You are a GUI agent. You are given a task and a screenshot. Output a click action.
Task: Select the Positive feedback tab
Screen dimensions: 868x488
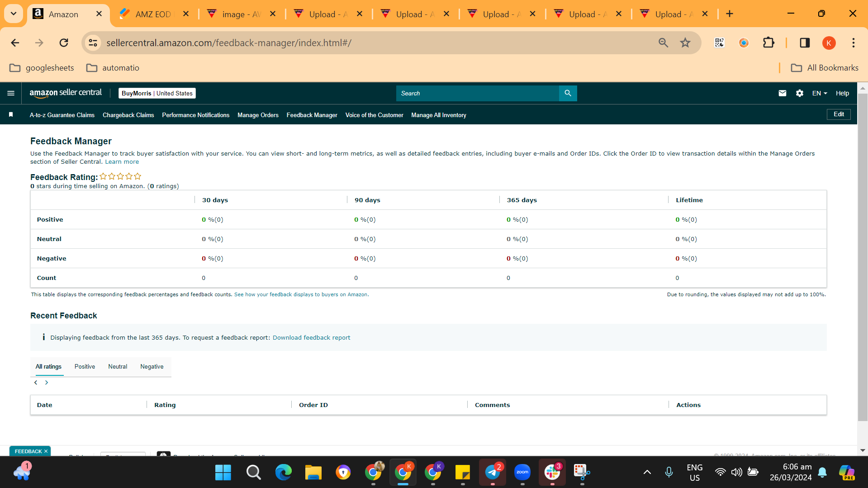click(x=85, y=367)
